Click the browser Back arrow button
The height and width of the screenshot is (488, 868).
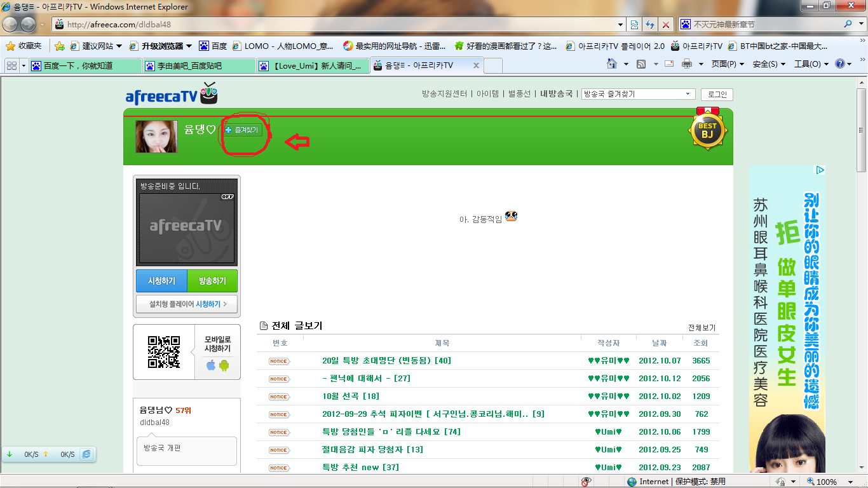pyautogui.click(x=11, y=24)
